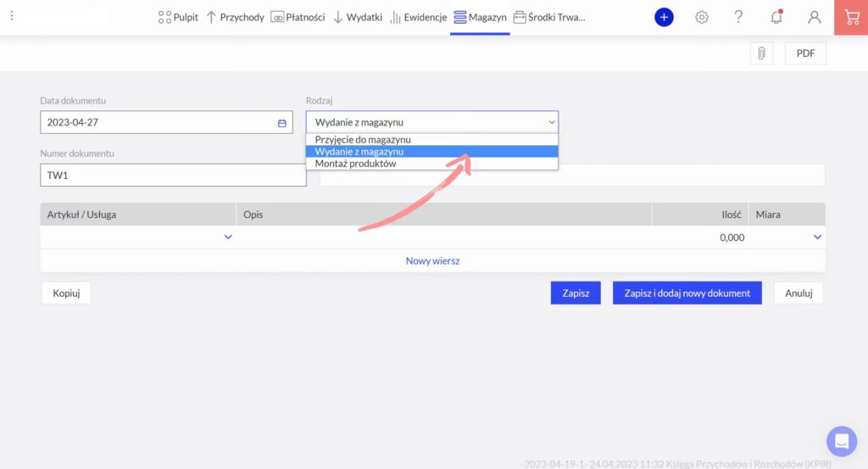The width and height of the screenshot is (868, 469).
Task: Export document with PDF button
Action: [x=805, y=53]
